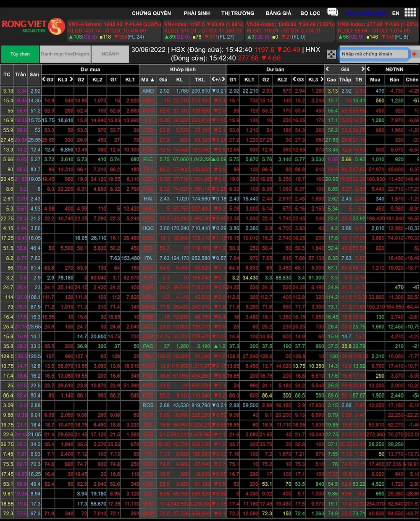Expand right arrow at Dư bán KL3
Viewport: 420px width, 521px height.
point(322,79)
